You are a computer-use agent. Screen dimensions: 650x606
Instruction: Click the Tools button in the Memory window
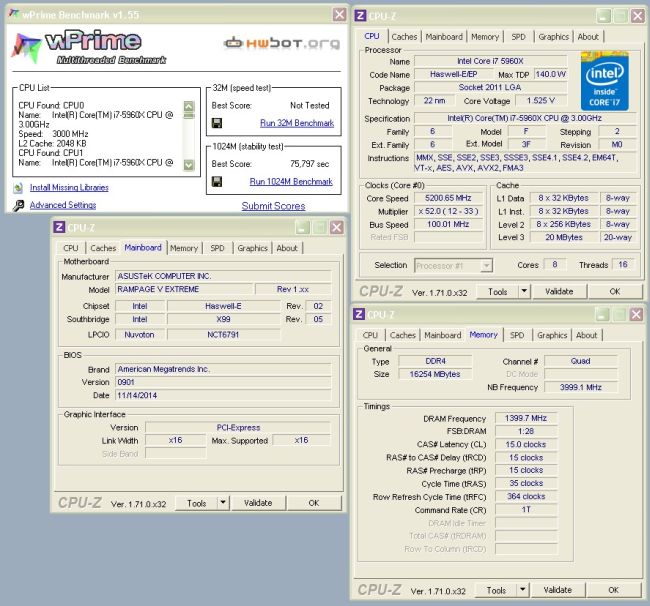pos(496,590)
